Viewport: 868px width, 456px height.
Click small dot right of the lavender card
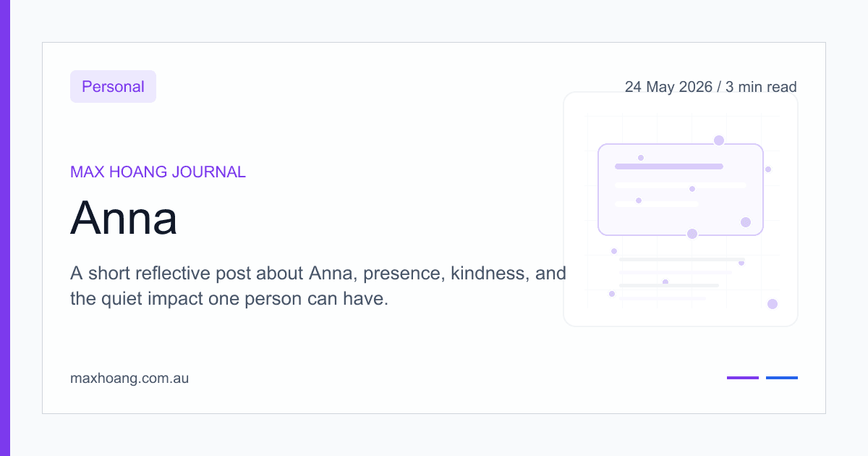768,169
